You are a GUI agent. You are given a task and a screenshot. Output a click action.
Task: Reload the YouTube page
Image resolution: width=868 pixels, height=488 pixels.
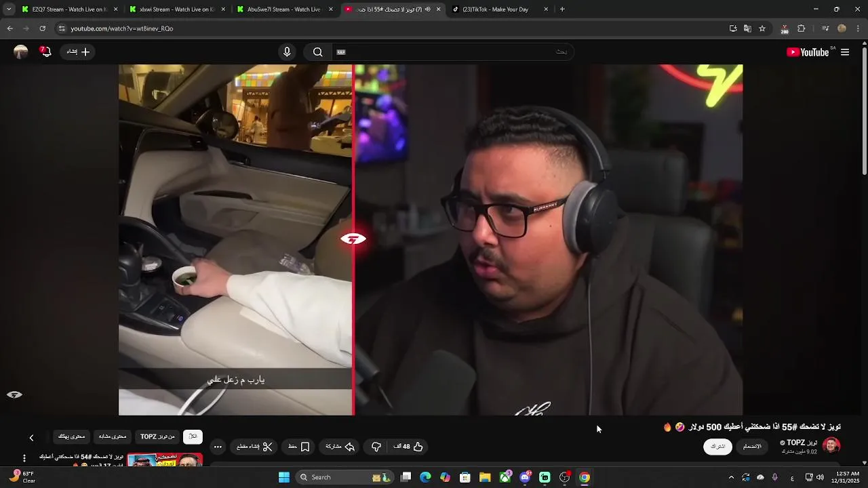(x=42, y=28)
